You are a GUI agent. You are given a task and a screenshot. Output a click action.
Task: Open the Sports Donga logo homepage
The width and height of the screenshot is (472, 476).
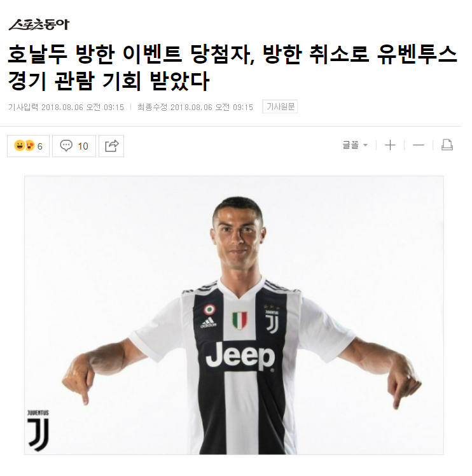(x=39, y=25)
